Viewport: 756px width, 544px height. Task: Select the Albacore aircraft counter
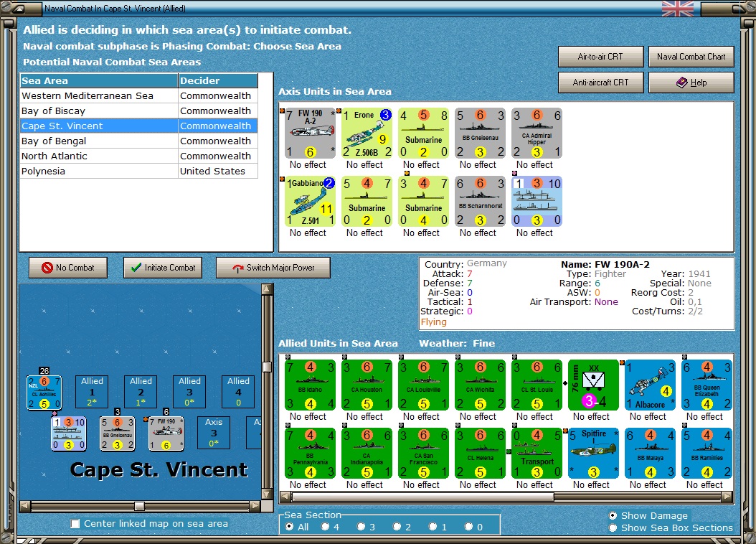click(650, 385)
